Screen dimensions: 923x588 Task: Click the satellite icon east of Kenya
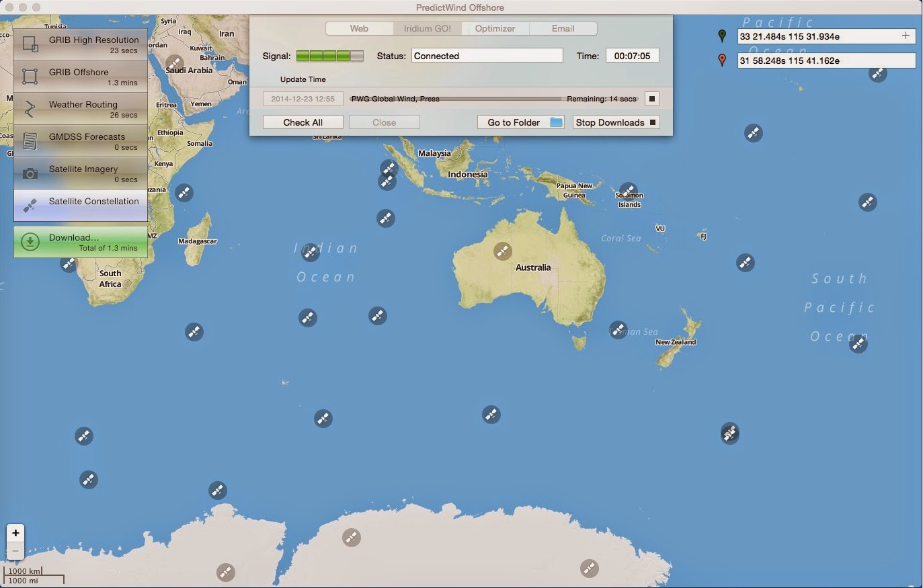[x=184, y=193]
